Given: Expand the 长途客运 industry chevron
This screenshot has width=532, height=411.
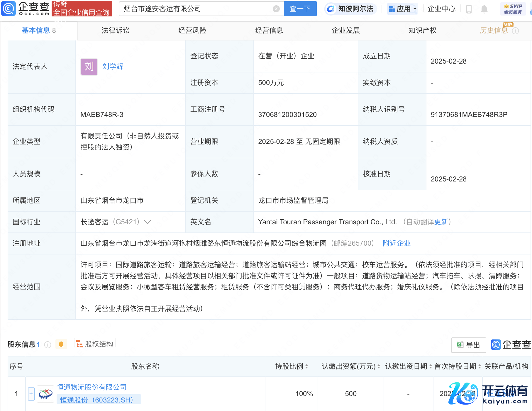Looking at the screenshot, I should (x=148, y=222).
